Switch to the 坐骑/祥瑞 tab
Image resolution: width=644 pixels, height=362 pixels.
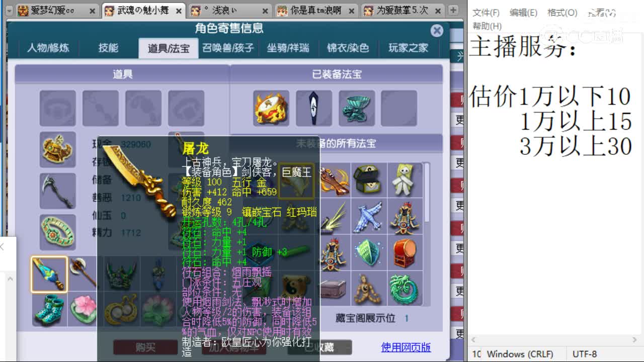pos(288,48)
